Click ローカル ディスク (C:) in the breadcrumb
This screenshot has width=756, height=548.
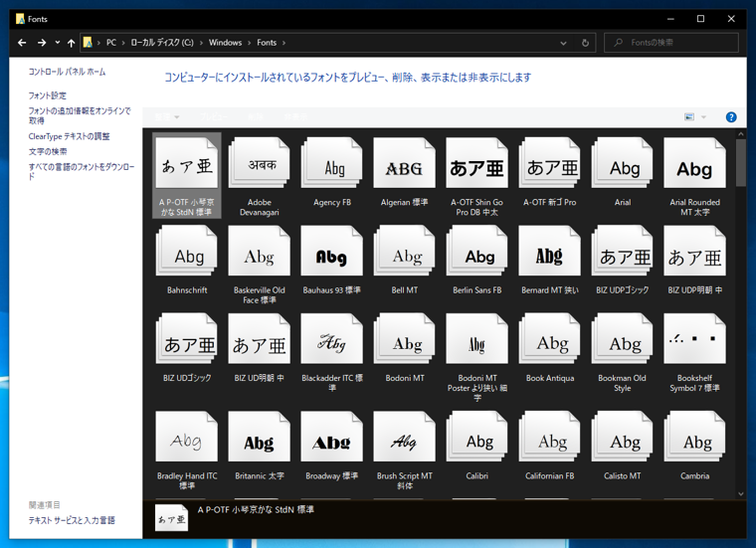tap(162, 43)
